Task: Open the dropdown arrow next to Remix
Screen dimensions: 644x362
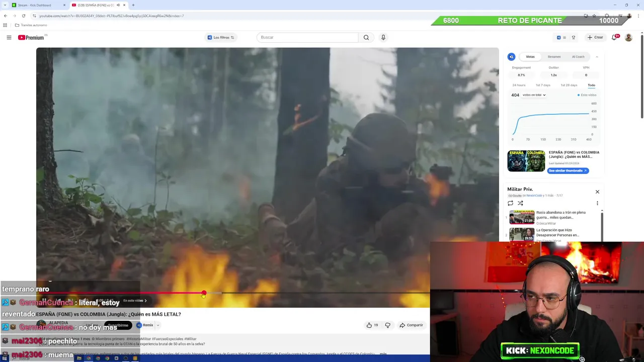Action: 157,325
